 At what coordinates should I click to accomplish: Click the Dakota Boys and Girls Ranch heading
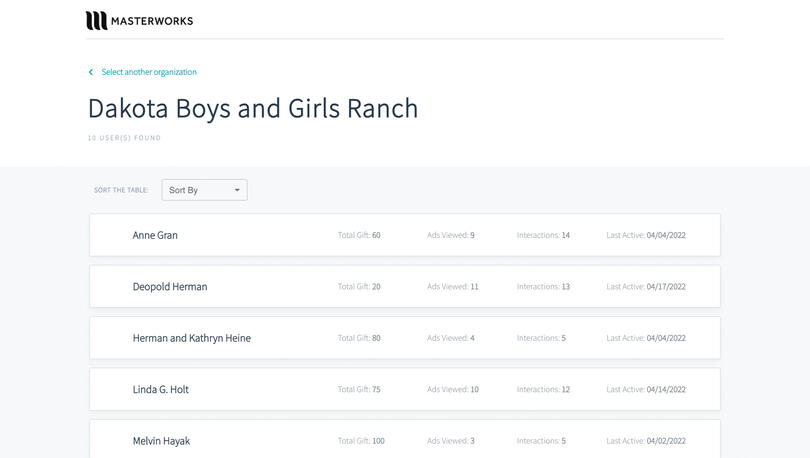pyautogui.click(x=253, y=108)
